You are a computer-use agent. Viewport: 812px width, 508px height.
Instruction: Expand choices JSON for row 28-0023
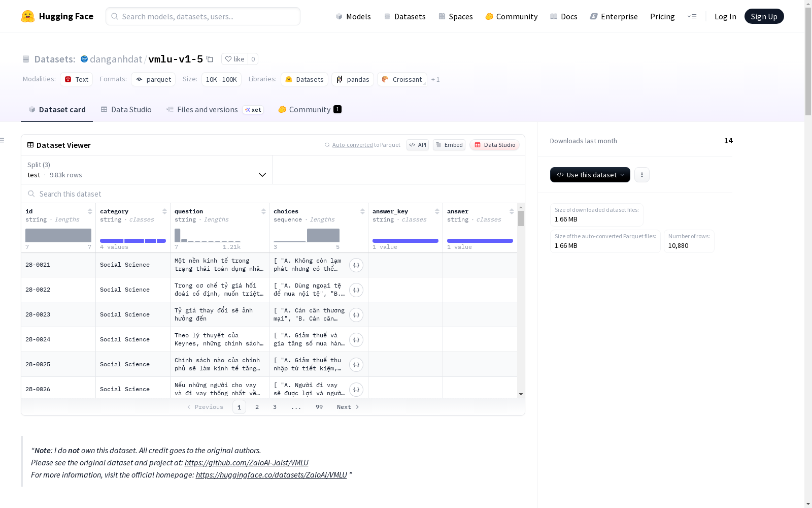click(x=356, y=315)
